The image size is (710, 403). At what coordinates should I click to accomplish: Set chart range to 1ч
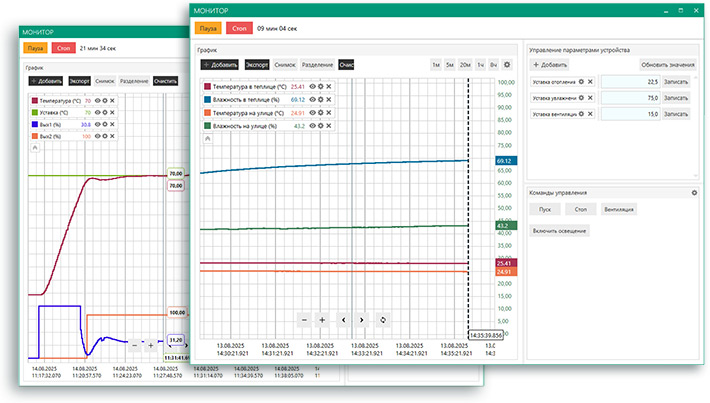click(480, 65)
